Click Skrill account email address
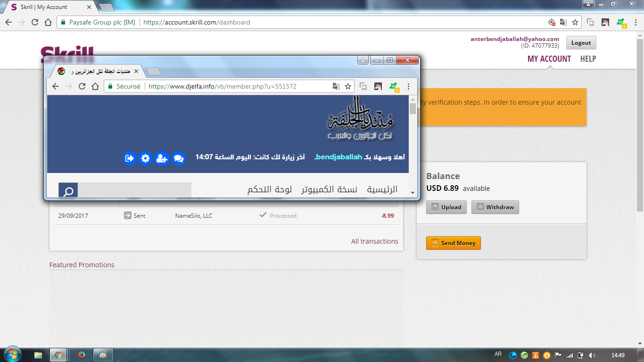Viewport: 644px width, 362px height. tap(515, 39)
